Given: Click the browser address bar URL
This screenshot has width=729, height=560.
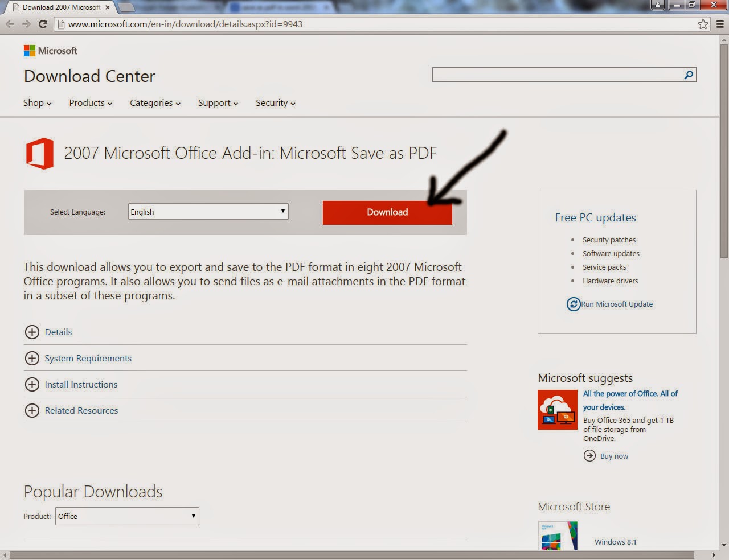Looking at the screenshot, I should pyautogui.click(x=185, y=24).
